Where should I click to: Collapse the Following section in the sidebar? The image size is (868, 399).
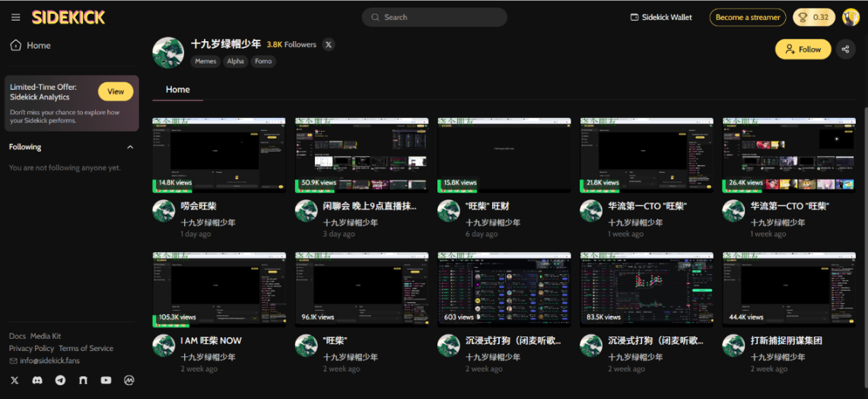click(130, 147)
